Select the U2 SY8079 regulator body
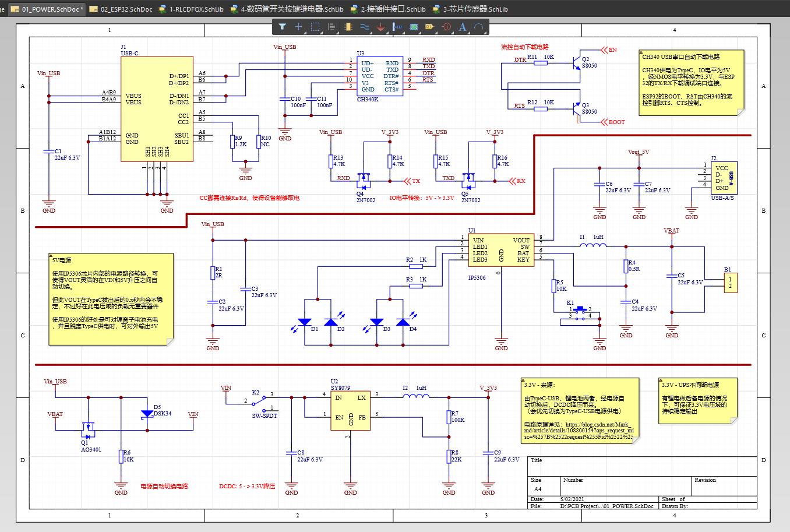This screenshot has width=790, height=532. click(350, 411)
